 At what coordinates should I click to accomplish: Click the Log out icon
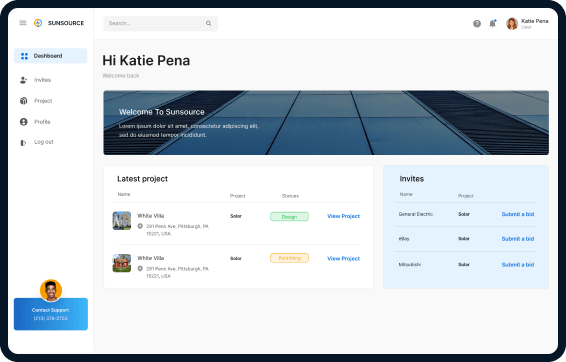(x=23, y=143)
